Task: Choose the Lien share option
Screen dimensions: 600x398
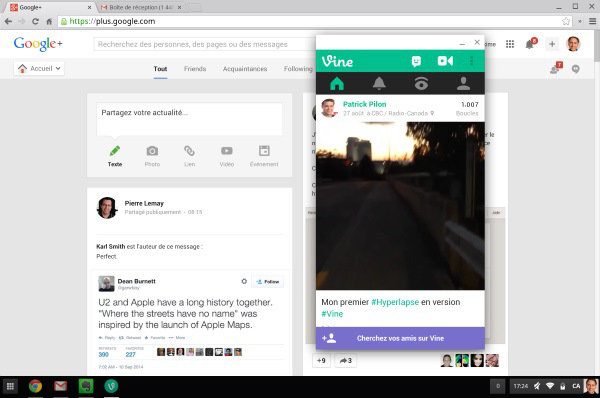Action: [189, 156]
